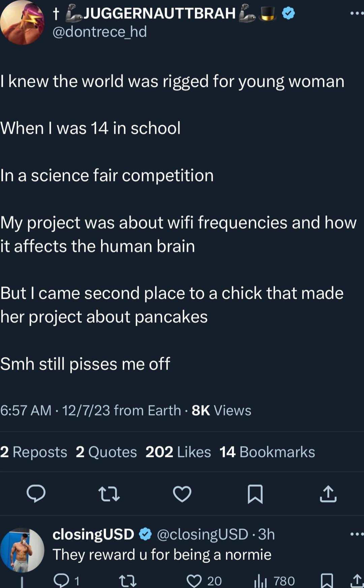The height and width of the screenshot is (588, 364).
Task: Share the main tweet
Action: (328, 494)
